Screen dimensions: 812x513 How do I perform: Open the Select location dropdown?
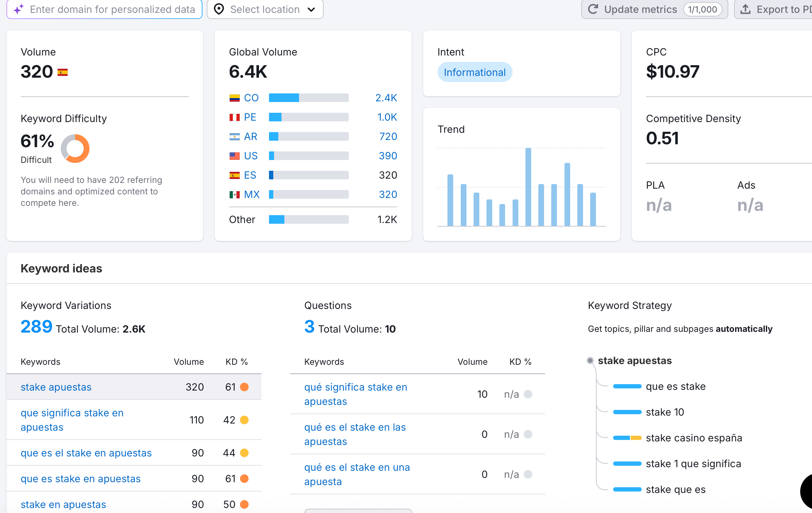pos(265,9)
